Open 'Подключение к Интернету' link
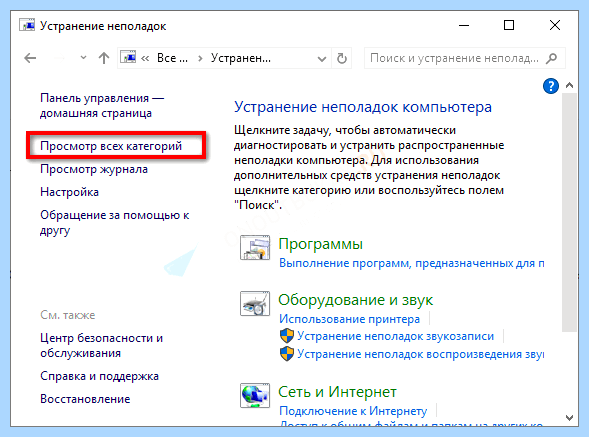The height and width of the screenshot is (437, 589). tap(353, 411)
